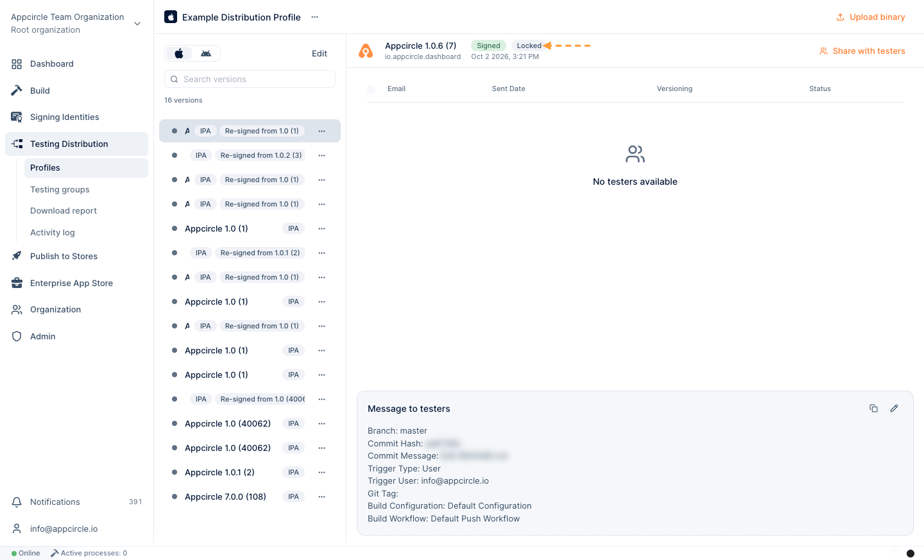Click the Organization people icon
The height and width of the screenshot is (560, 924).
point(17,310)
